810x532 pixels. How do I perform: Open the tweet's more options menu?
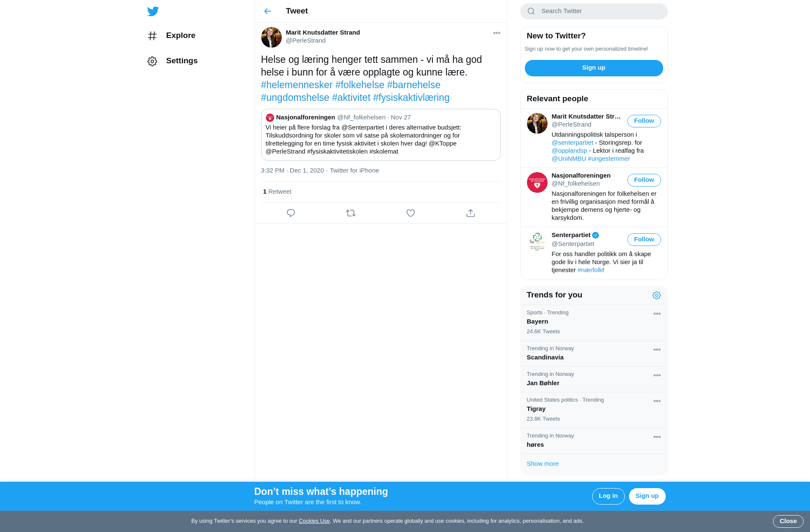click(497, 33)
